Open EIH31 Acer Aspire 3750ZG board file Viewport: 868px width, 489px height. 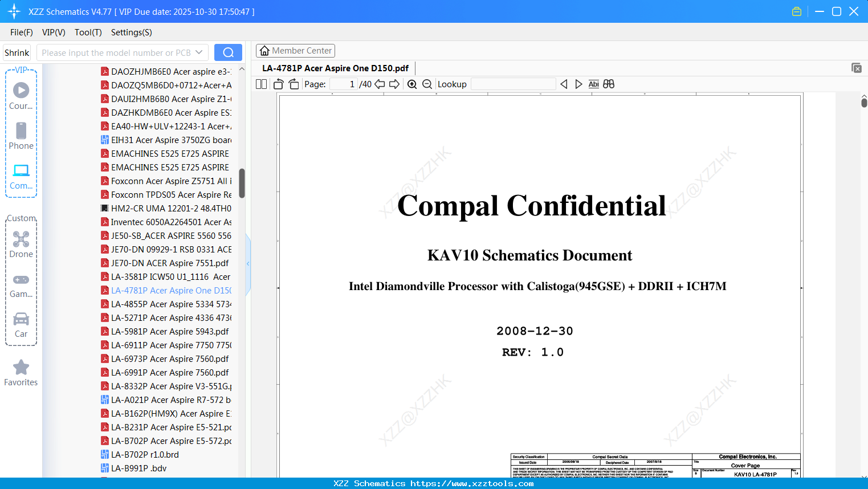tap(166, 140)
